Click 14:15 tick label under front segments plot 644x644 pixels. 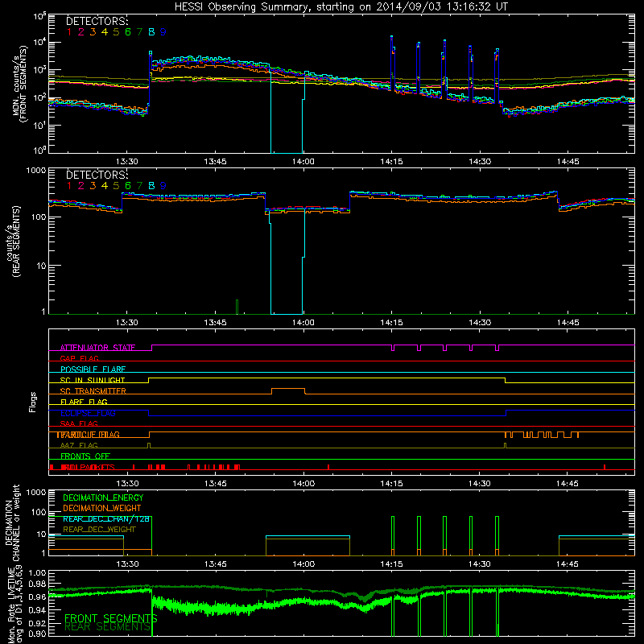point(392,162)
